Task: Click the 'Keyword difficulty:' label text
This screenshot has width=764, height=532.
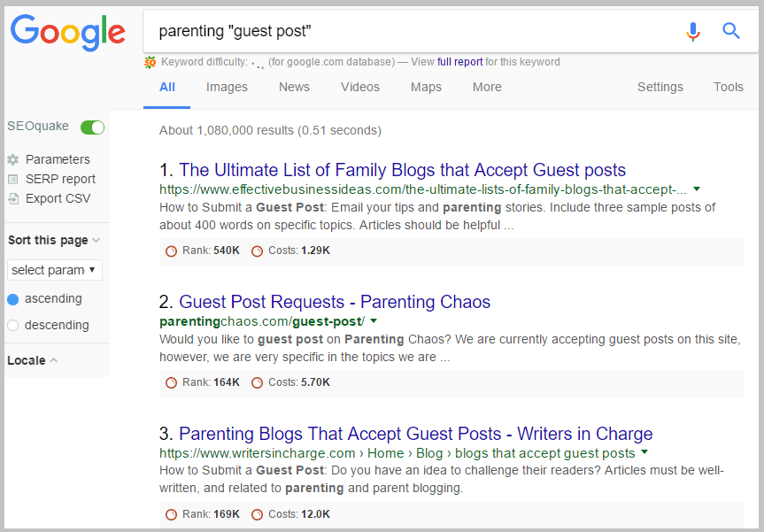Action: [205, 62]
